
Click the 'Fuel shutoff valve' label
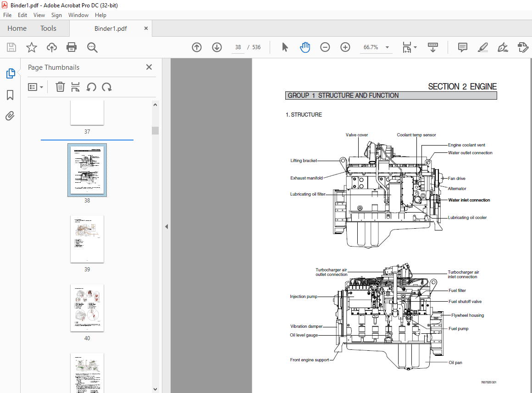click(465, 301)
